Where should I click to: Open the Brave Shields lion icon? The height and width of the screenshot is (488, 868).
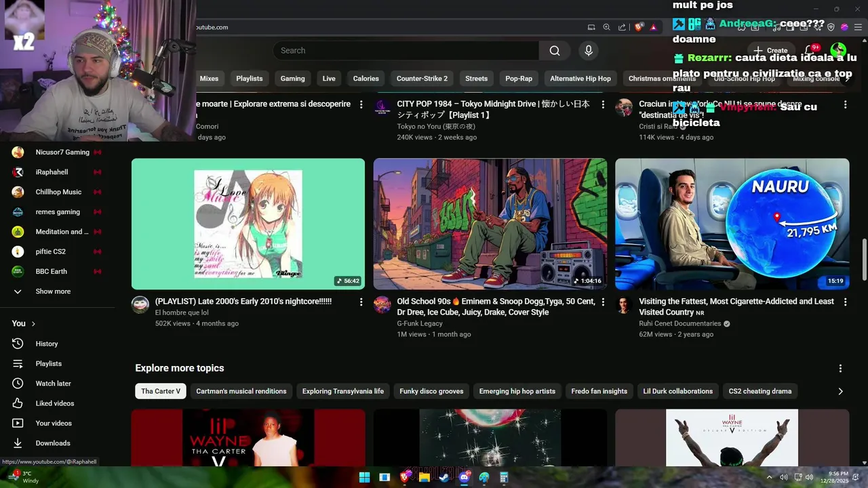click(639, 27)
